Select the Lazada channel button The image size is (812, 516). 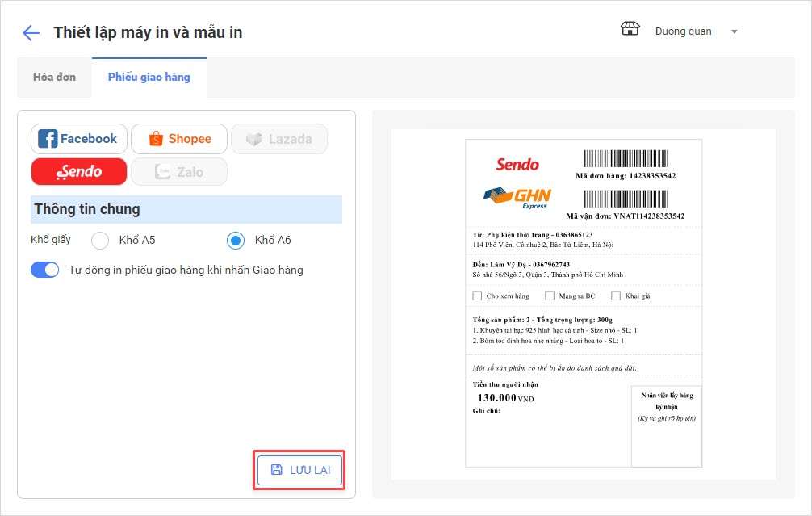[279, 139]
